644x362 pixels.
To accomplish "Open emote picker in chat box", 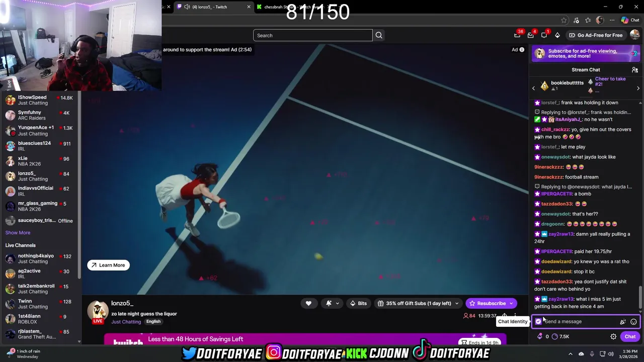I will click(x=633, y=322).
